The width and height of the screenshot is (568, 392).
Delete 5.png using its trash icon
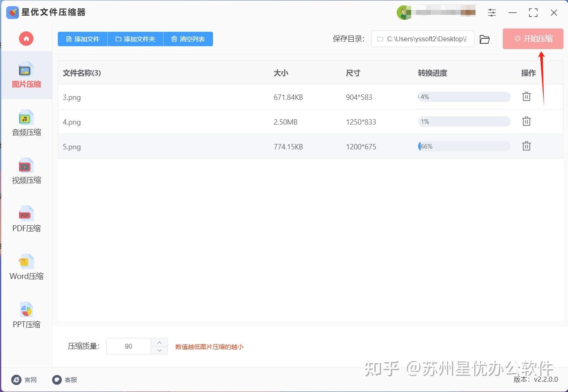coord(526,146)
